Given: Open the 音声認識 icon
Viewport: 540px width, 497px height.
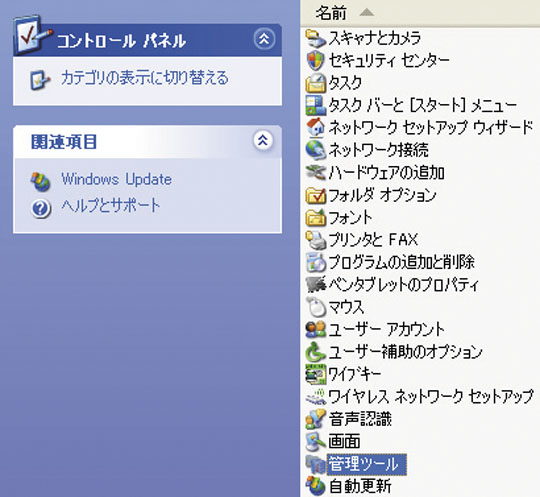Looking at the screenshot, I should coord(315,419).
